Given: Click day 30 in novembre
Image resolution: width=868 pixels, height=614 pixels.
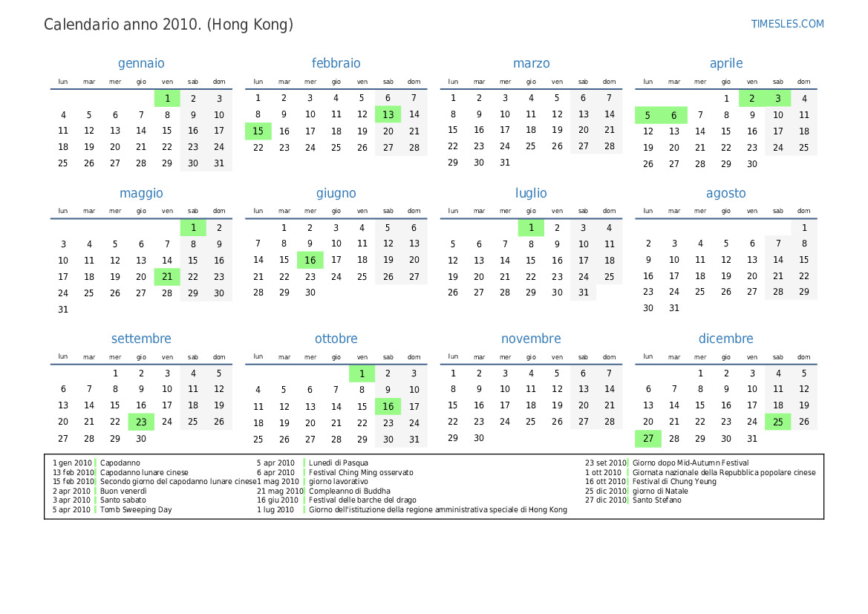Looking at the screenshot, I should 479,438.
